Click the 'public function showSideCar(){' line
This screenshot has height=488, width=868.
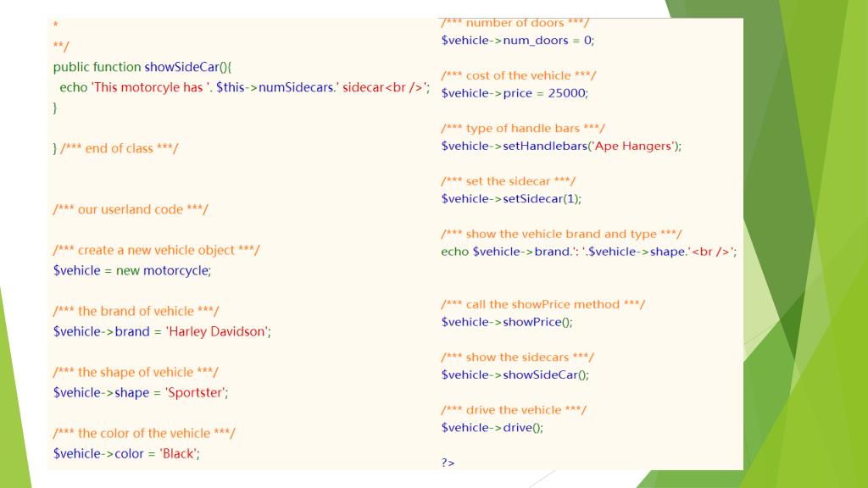(142, 67)
